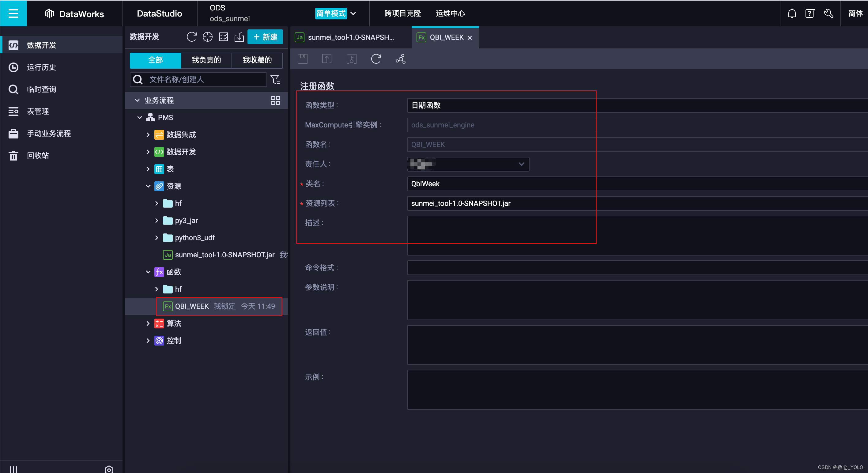The image size is (868, 473).
Task: Expand the 控制 node
Action: point(148,341)
